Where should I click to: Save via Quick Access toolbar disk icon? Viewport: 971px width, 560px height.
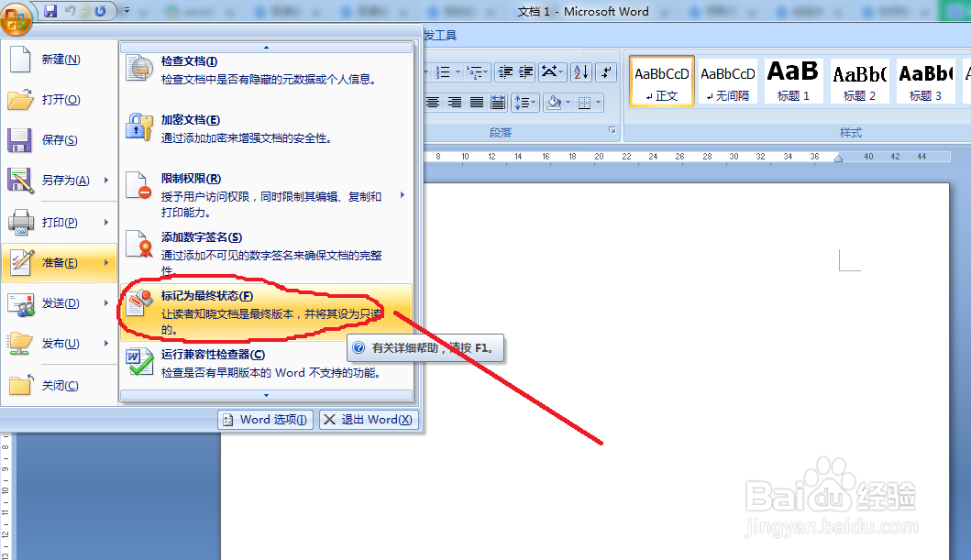(x=50, y=11)
